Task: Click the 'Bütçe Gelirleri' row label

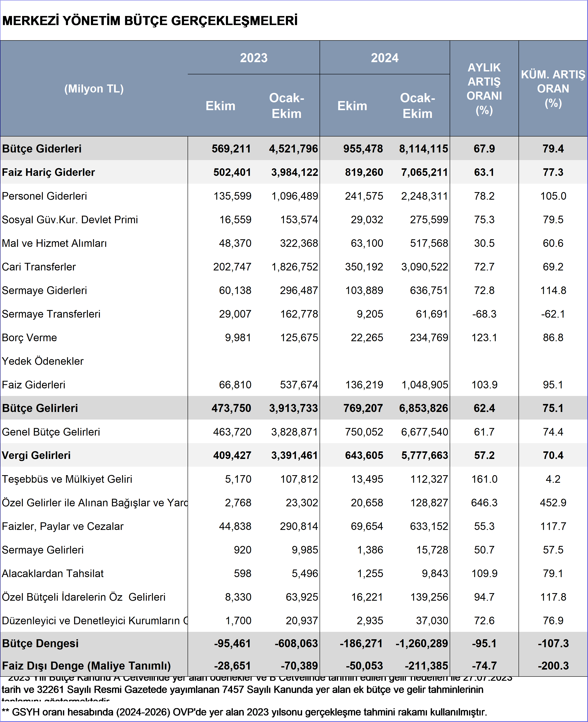Action: [40, 408]
